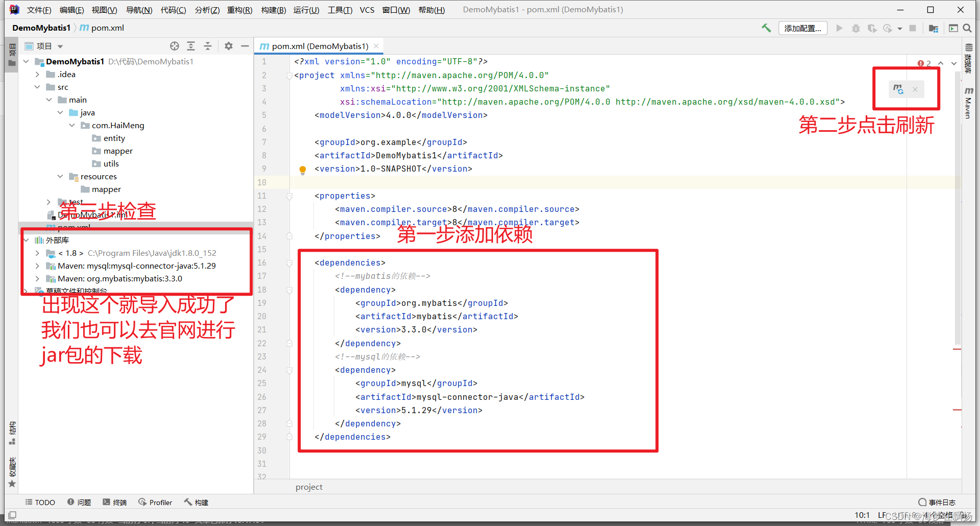This screenshot has width=980, height=526.
Task: Open the 重构(R) menu
Action: 239,10
